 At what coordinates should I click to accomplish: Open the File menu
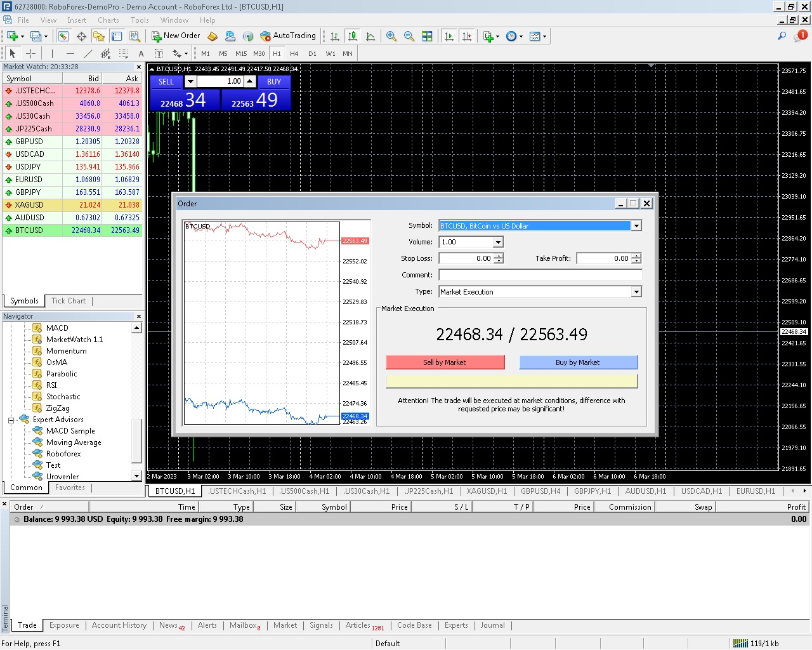[23, 20]
